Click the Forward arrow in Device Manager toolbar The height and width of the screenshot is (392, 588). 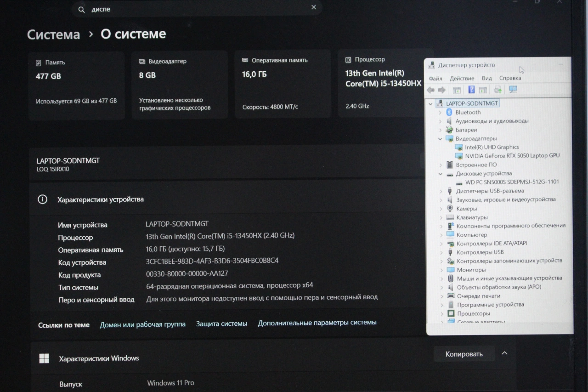pos(441,90)
